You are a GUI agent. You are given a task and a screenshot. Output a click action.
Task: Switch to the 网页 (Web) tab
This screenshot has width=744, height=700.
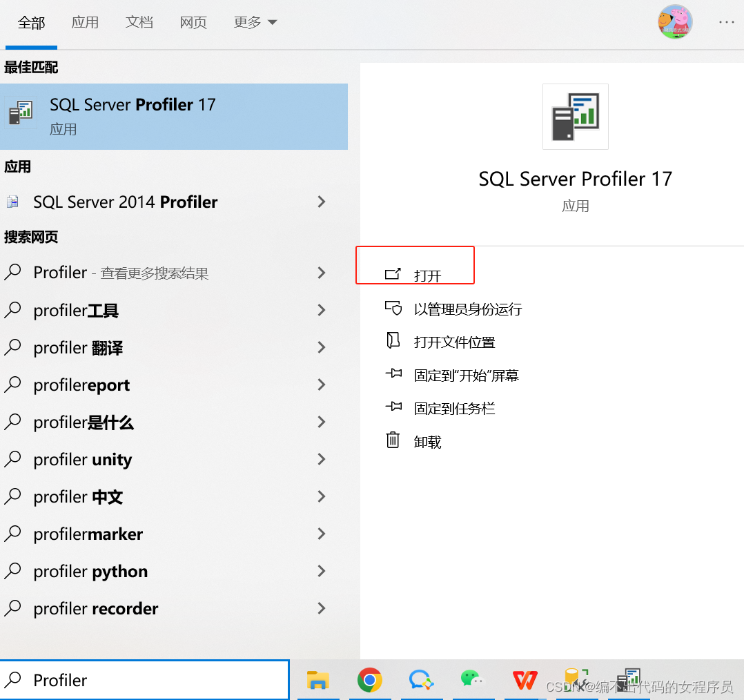(193, 22)
